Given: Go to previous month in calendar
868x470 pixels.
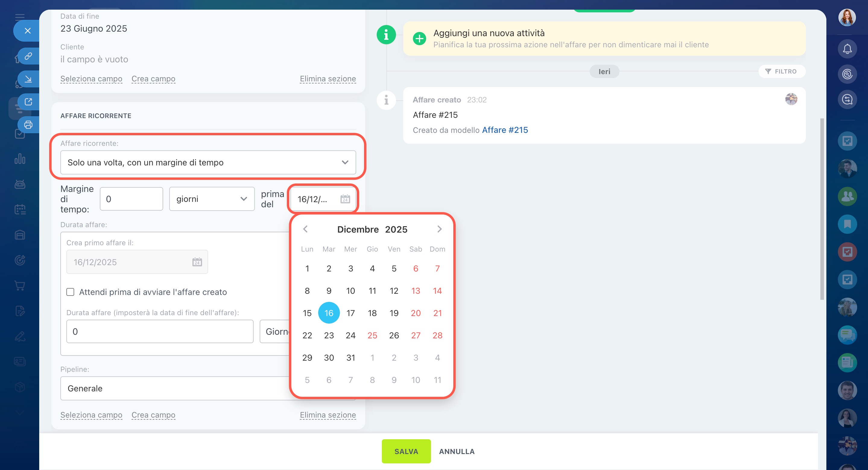Looking at the screenshot, I should point(305,229).
